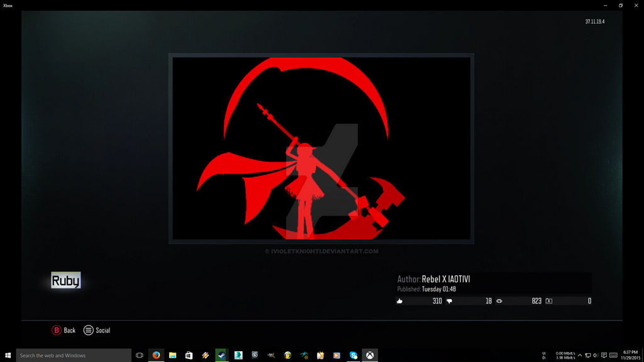Open Steam from the taskbar
Image resolution: width=644 pixels, height=362 pixels.
[x=222, y=356]
